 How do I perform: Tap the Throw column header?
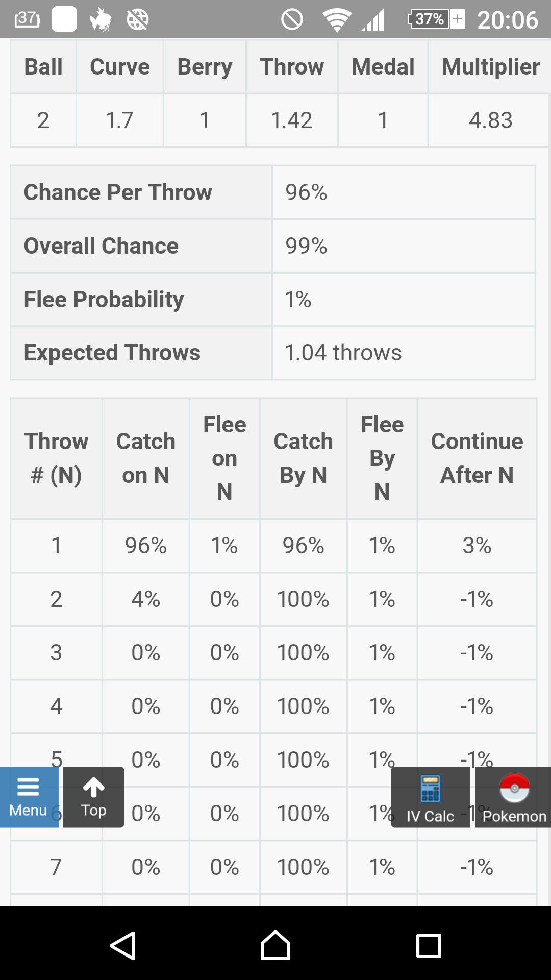tap(292, 67)
